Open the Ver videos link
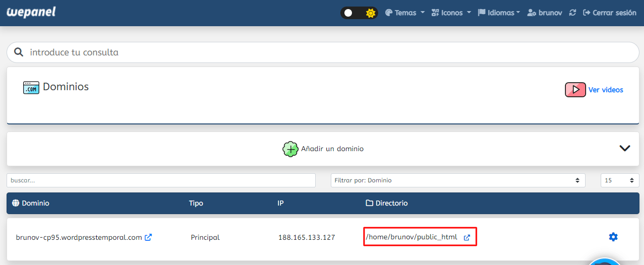644x265 pixels. click(606, 90)
